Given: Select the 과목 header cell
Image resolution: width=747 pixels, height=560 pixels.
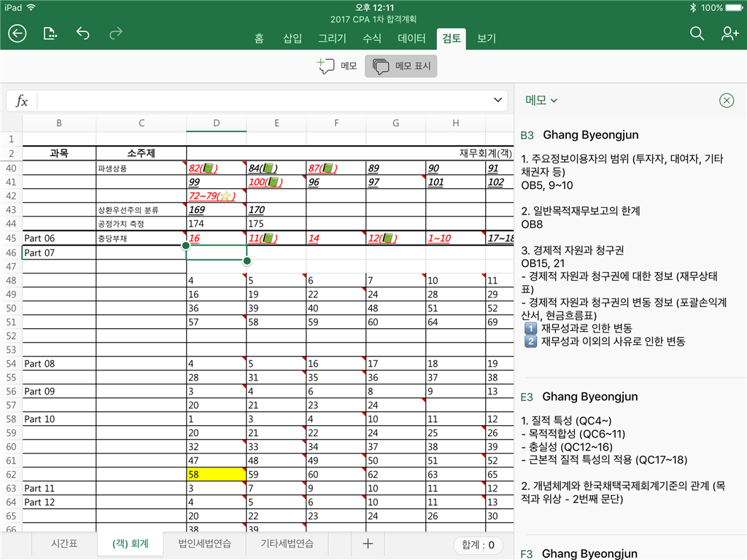Looking at the screenshot, I should 59,153.
